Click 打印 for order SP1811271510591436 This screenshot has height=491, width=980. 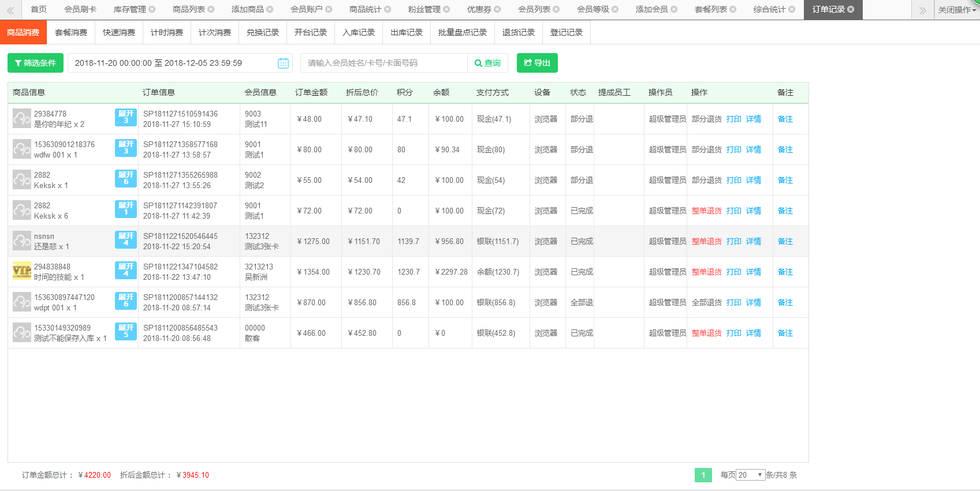[734, 119]
